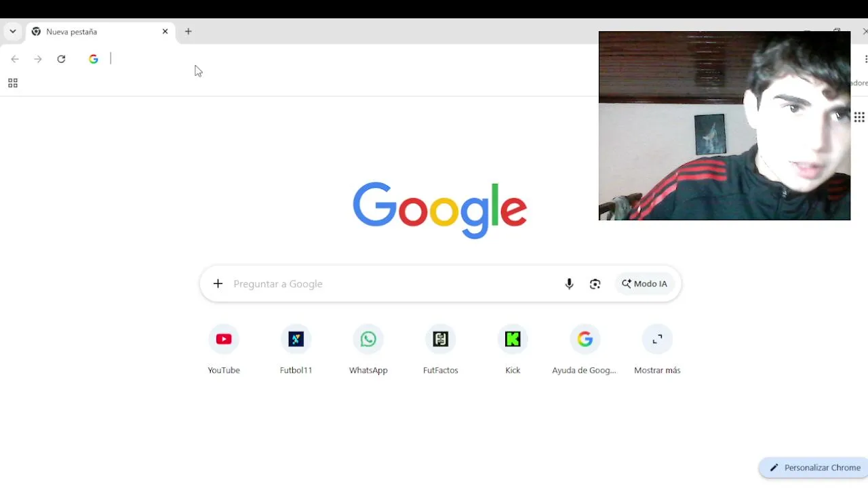The height and width of the screenshot is (488, 868).
Task: Search by image with Lens icon
Action: (595, 284)
